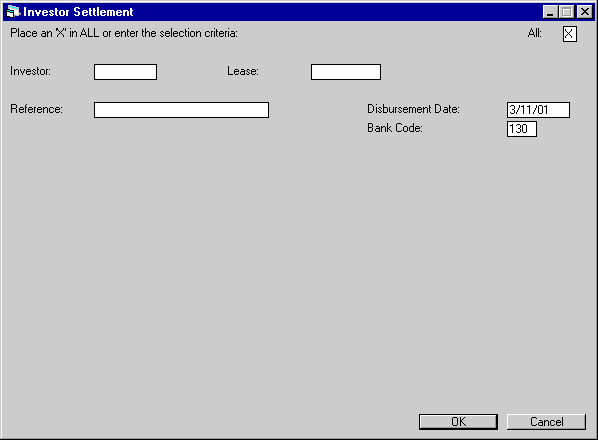Toggle the All checkbox marked with X

click(570, 34)
